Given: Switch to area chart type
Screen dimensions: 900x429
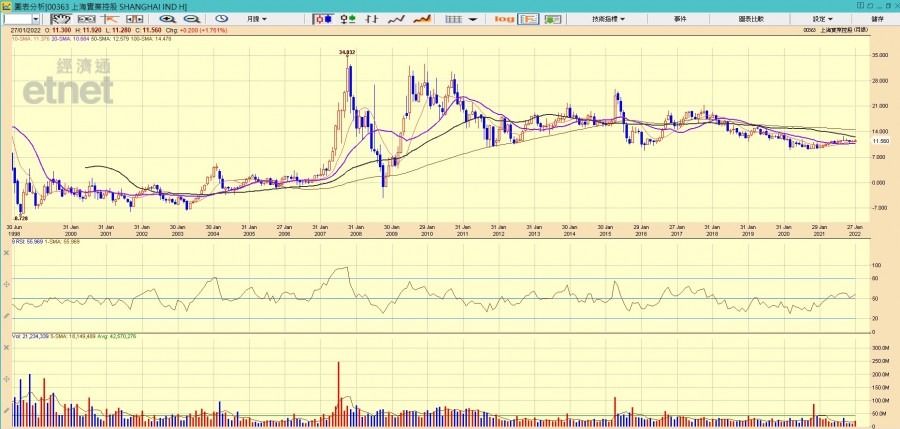Looking at the screenshot, I should click(422, 19).
